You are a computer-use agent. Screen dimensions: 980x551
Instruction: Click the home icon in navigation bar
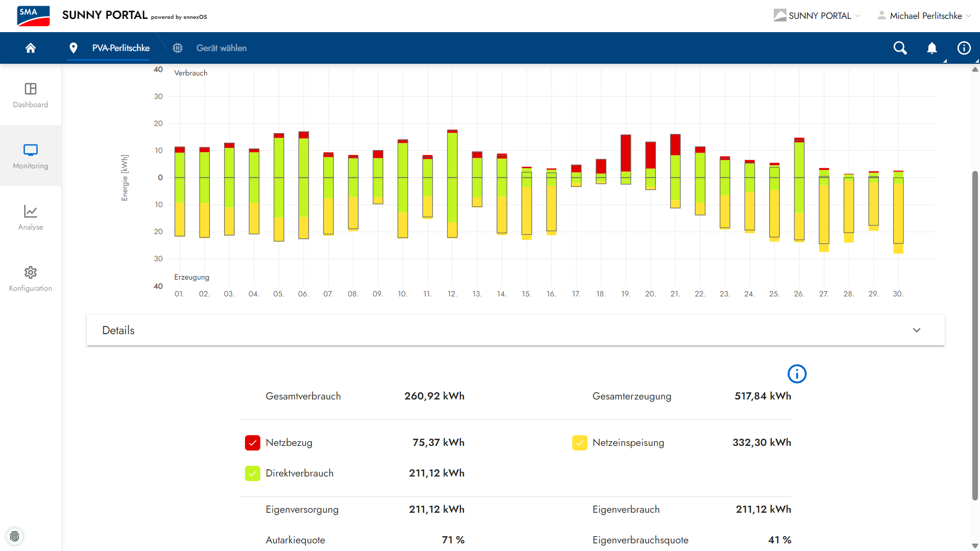(31, 48)
